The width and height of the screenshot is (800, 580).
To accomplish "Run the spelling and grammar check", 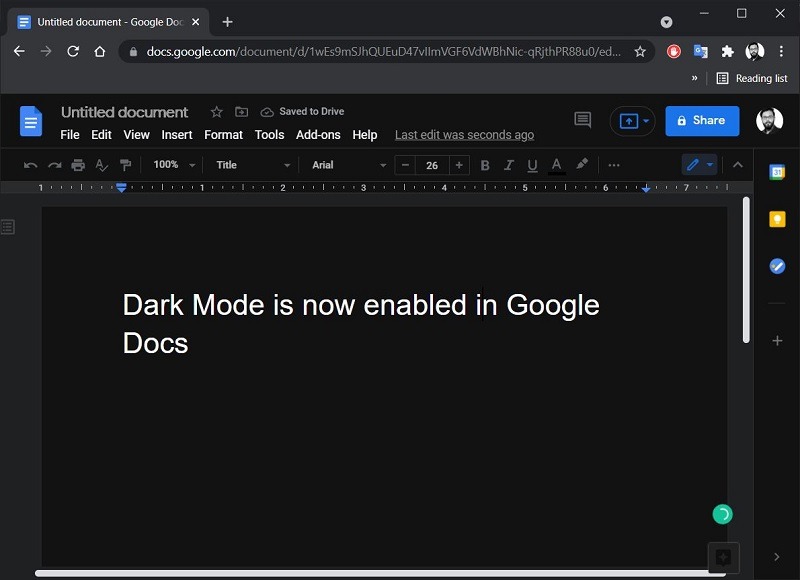I will click(101, 165).
